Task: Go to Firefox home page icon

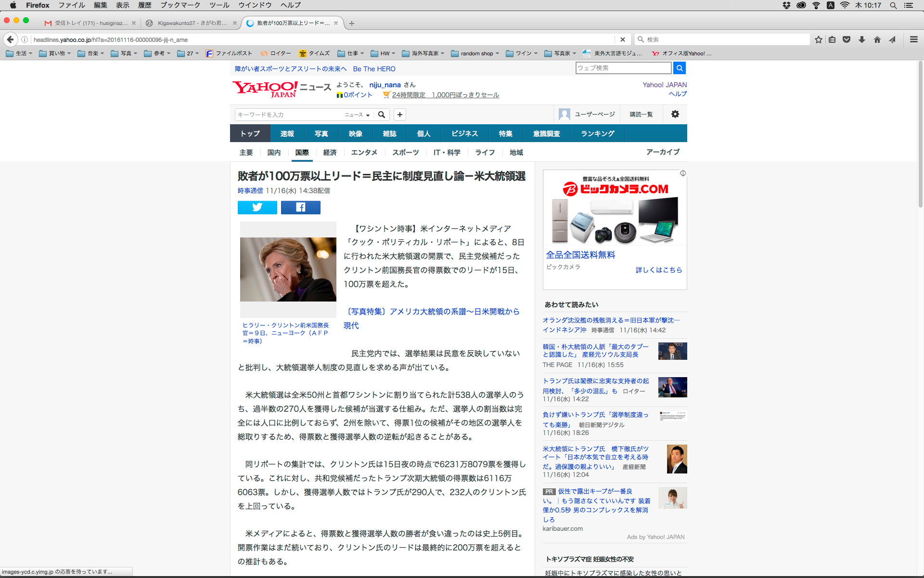Action: click(877, 39)
